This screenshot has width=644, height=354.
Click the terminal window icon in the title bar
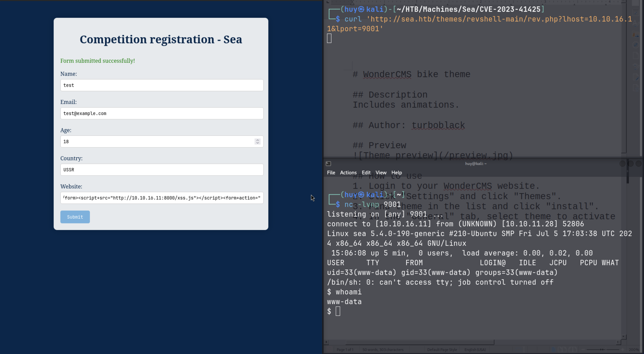click(x=328, y=164)
